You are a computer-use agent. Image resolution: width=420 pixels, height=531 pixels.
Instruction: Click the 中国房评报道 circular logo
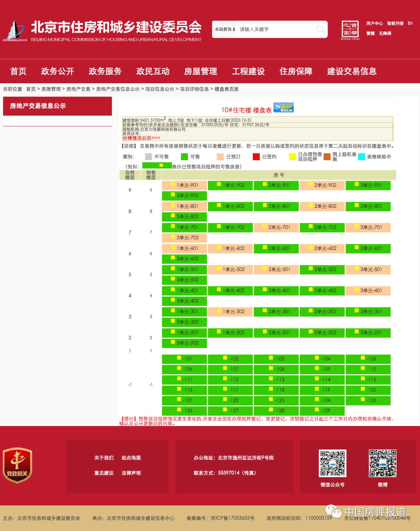pyautogui.click(x=332, y=512)
